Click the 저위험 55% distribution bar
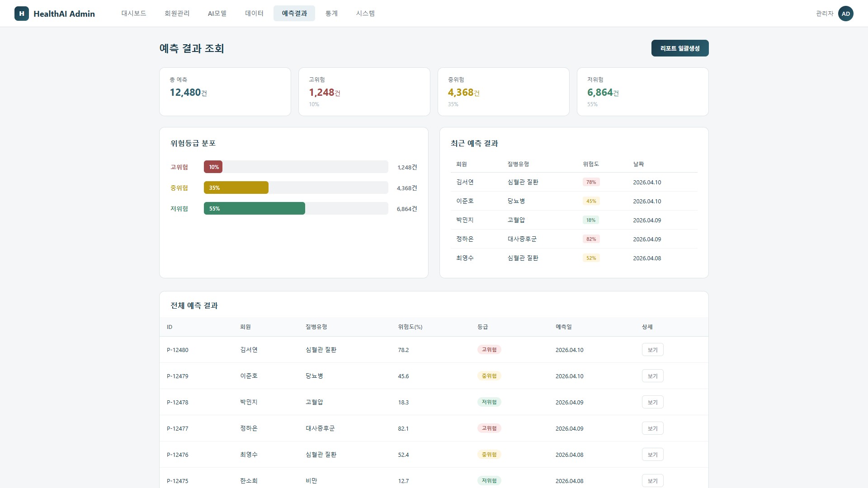The width and height of the screenshot is (868, 488). coord(255,208)
